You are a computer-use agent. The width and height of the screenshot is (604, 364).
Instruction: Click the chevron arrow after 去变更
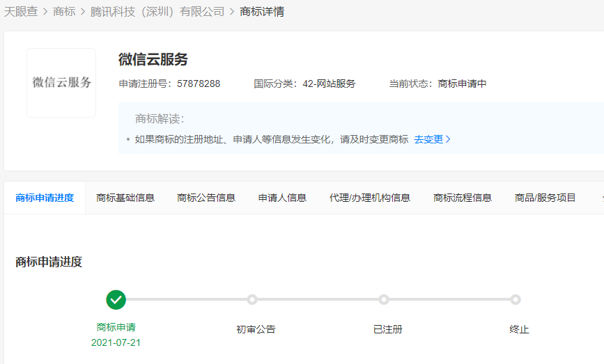click(x=448, y=139)
